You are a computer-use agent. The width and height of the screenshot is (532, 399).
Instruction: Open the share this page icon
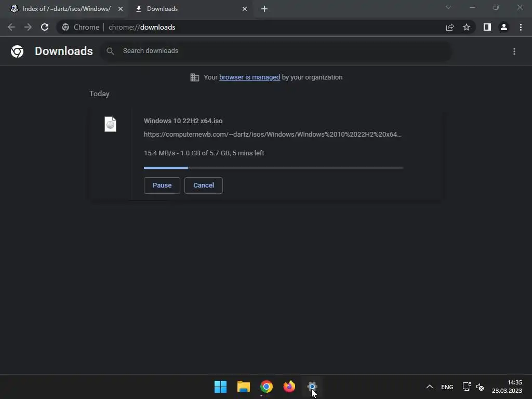tap(450, 27)
